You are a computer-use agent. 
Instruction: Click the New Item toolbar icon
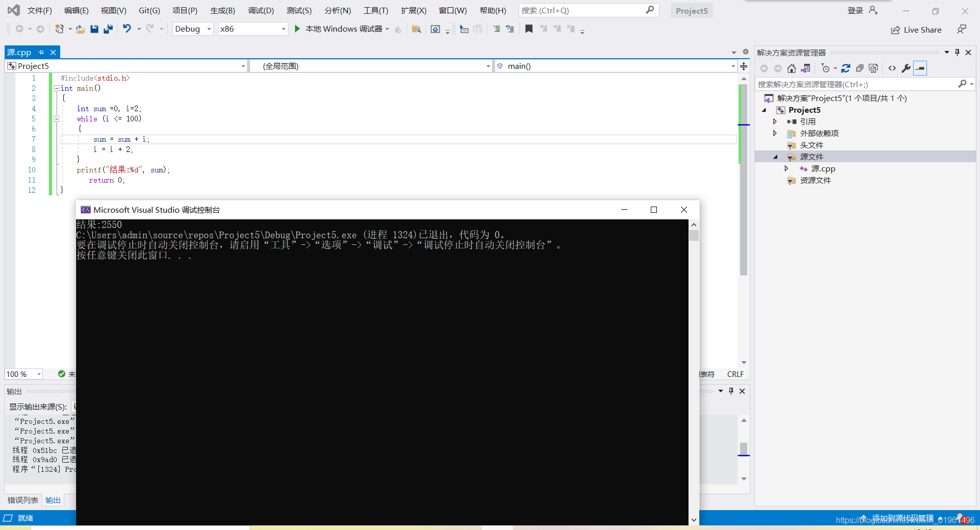[x=60, y=29]
